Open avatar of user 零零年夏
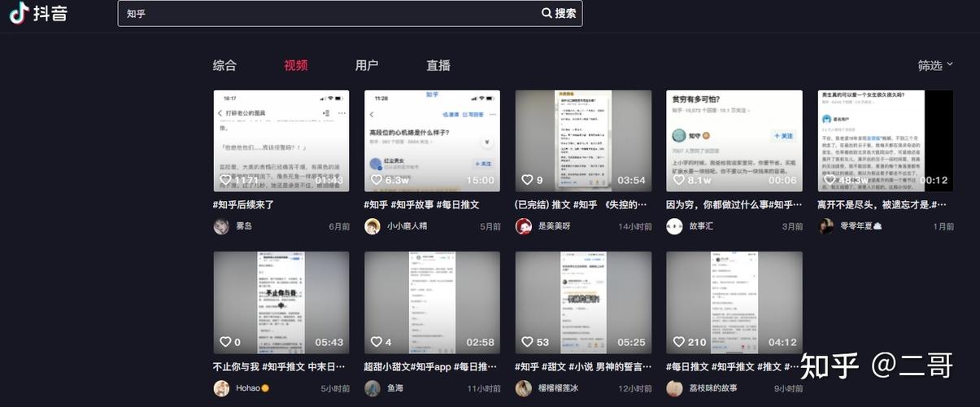 pos(825,226)
